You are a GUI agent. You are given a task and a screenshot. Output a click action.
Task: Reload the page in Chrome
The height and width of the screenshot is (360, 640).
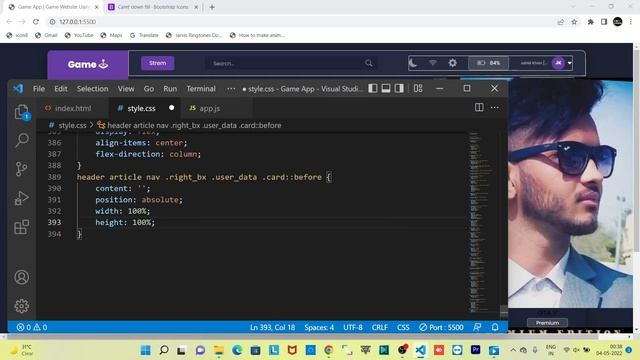click(x=36, y=22)
